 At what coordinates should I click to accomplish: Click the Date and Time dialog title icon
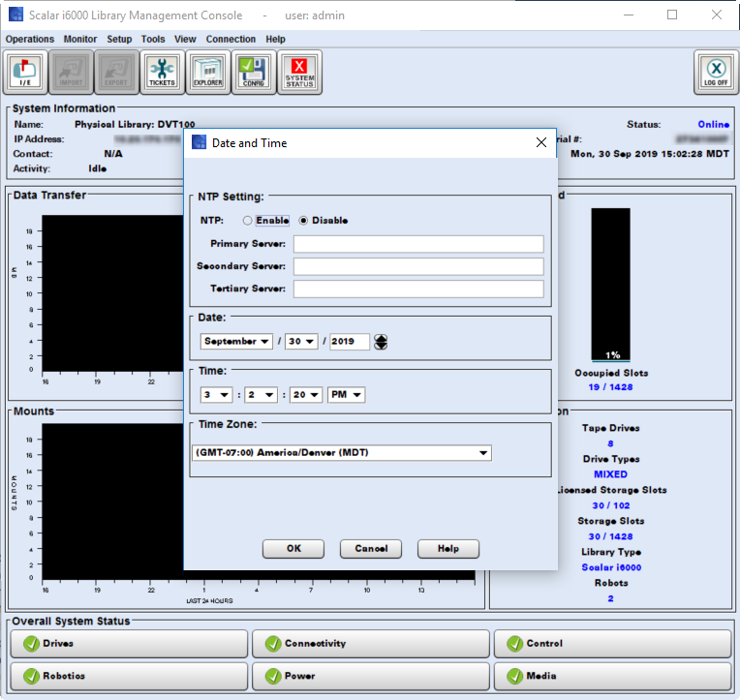click(199, 142)
